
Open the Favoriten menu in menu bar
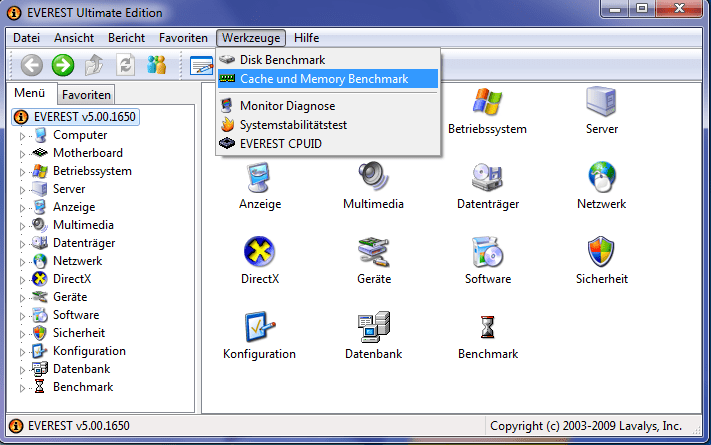click(183, 38)
